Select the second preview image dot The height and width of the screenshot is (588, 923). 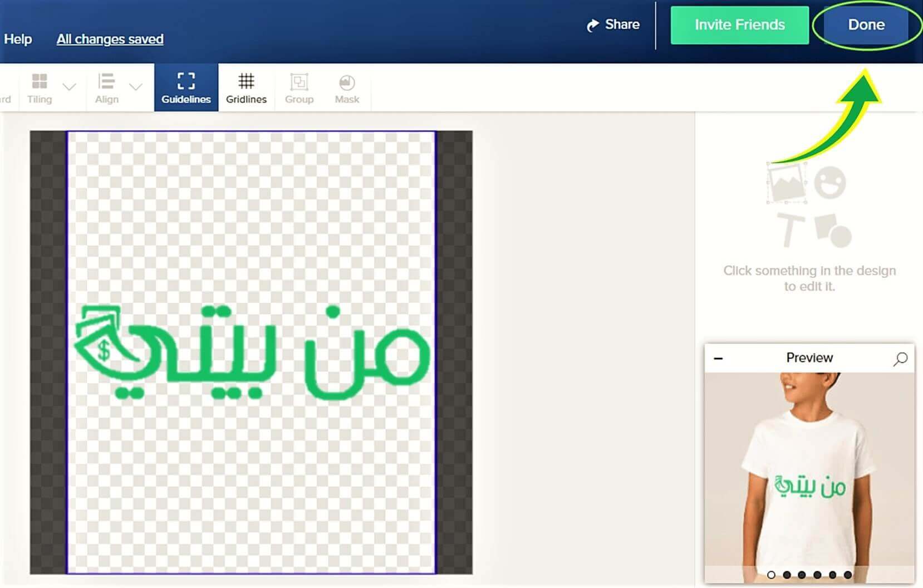click(787, 575)
